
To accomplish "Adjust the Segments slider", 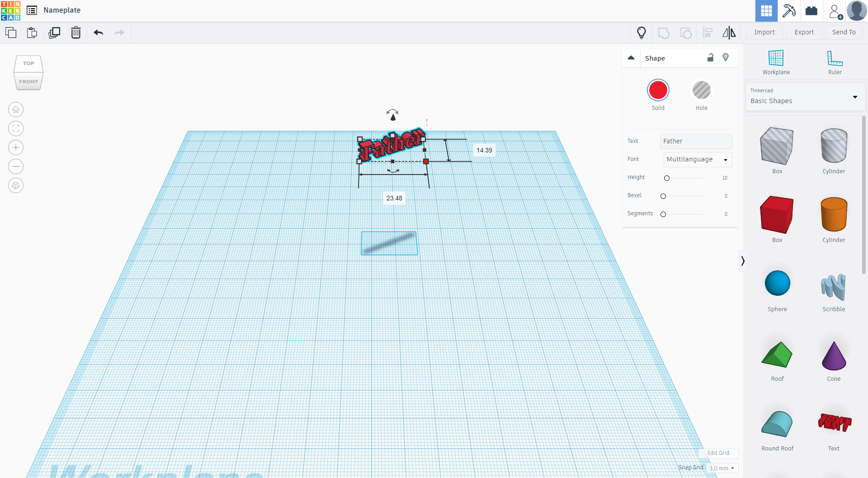I will tap(663, 214).
